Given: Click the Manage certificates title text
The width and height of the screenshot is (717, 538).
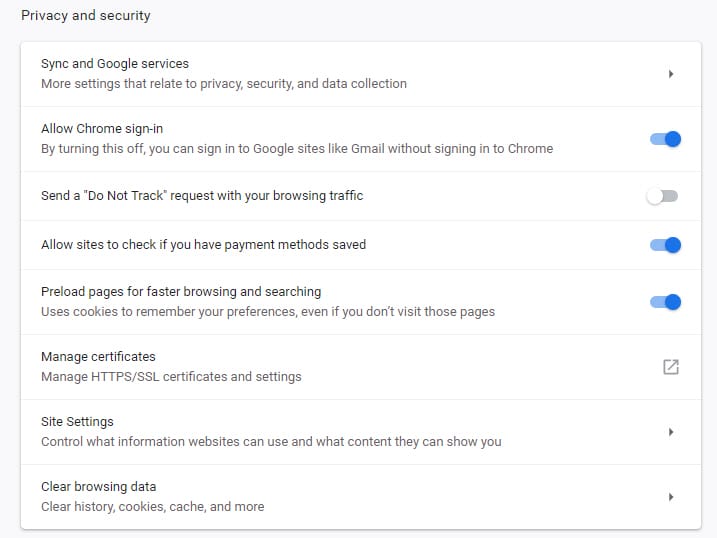Looking at the screenshot, I should pyautogui.click(x=98, y=357).
